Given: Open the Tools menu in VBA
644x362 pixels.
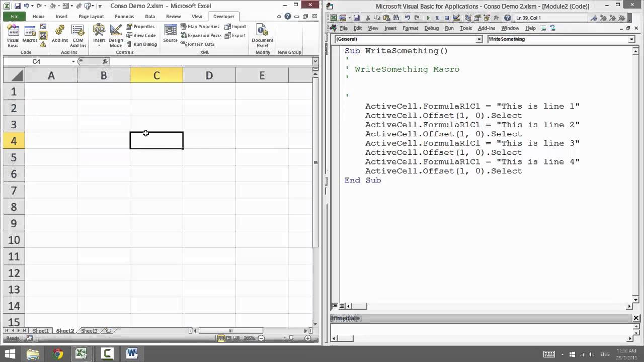Looking at the screenshot, I should pos(466,28).
